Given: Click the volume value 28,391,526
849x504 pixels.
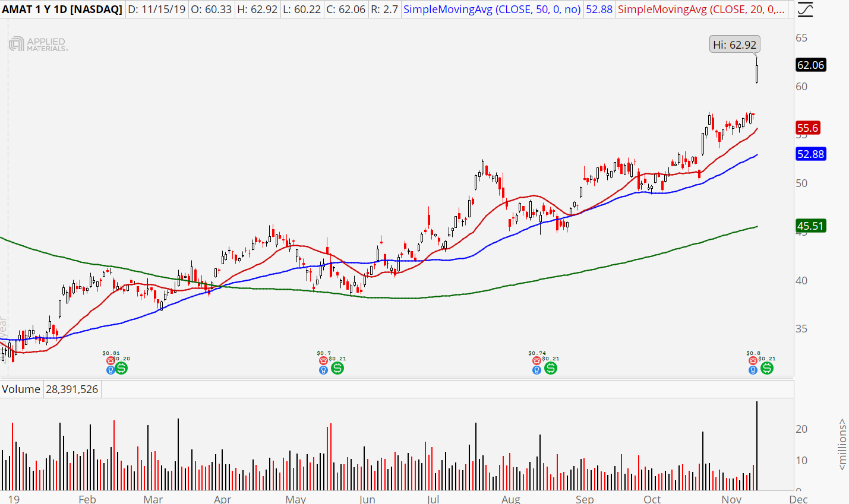Looking at the screenshot, I should tap(72, 389).
